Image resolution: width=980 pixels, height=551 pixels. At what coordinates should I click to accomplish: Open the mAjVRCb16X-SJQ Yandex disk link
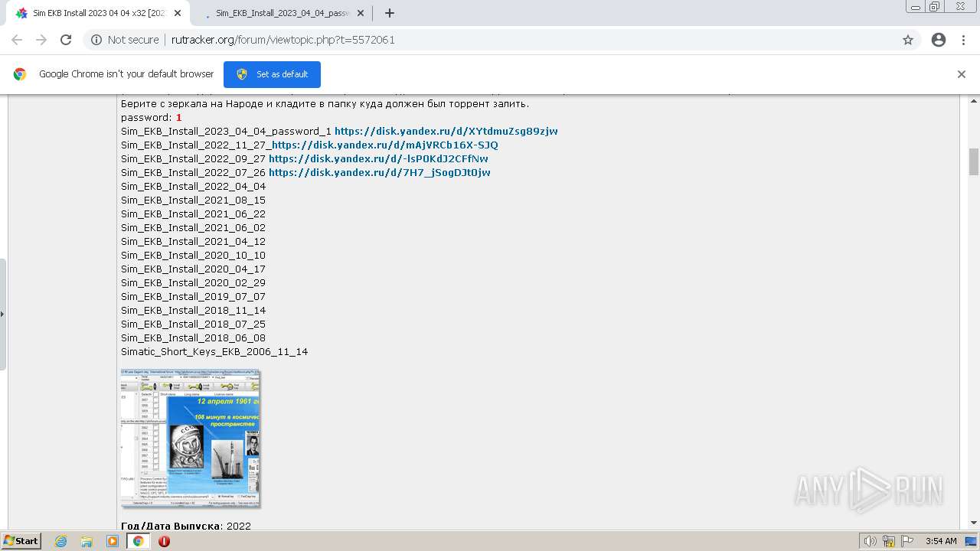point(385,145)
